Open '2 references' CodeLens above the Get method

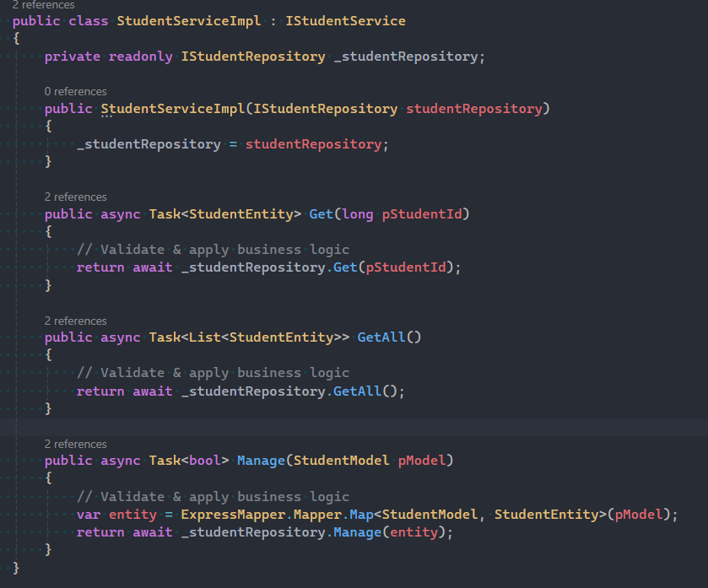[x=75, y=197]
